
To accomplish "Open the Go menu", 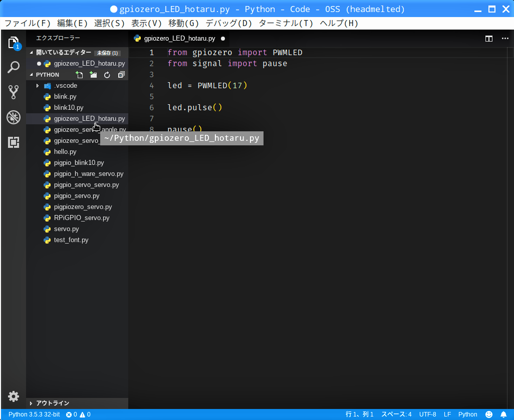I will (x=183, y=23).
